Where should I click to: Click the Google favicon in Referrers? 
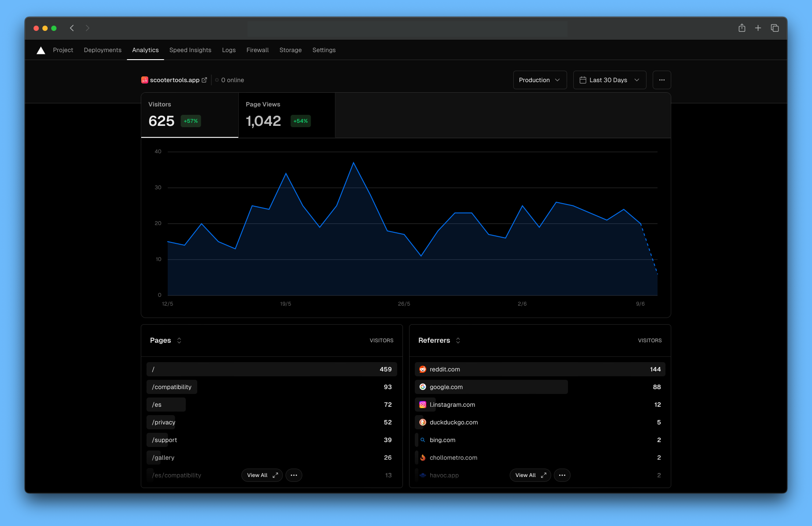423,387
